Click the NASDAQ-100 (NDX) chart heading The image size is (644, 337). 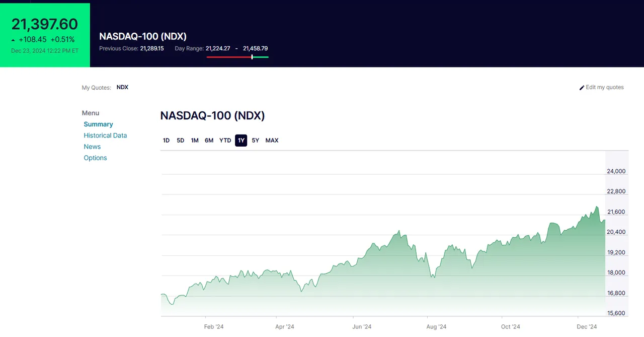tap(212, 116)
